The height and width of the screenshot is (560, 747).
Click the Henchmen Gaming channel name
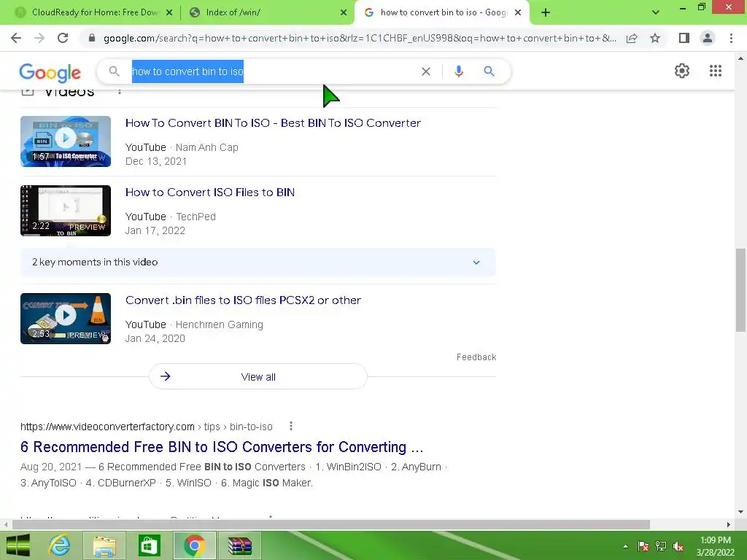click(x=219, y=324)
